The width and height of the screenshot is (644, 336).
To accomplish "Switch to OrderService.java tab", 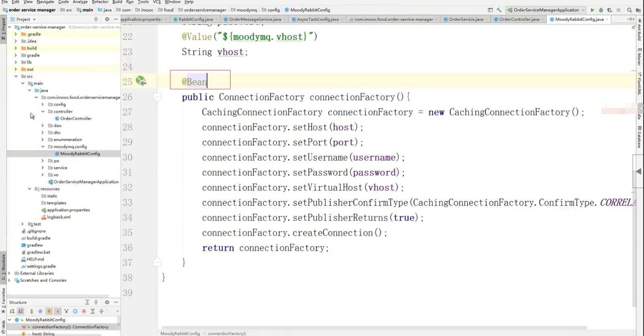I will pyautogui.click(x=466, y=19).
